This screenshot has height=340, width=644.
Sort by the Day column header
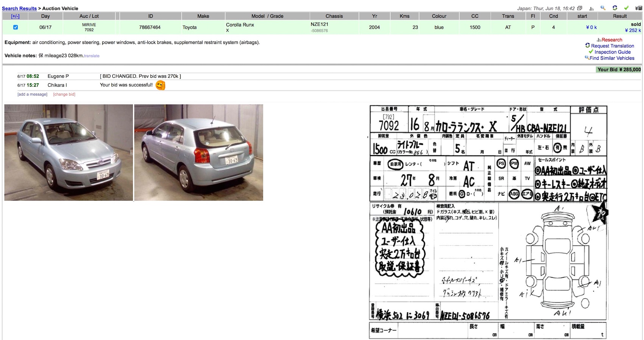click(45, 16)
